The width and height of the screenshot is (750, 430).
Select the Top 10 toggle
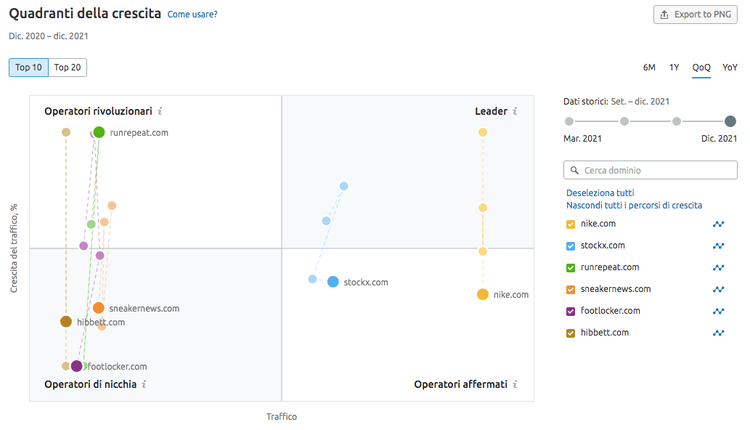pos(29,67)
